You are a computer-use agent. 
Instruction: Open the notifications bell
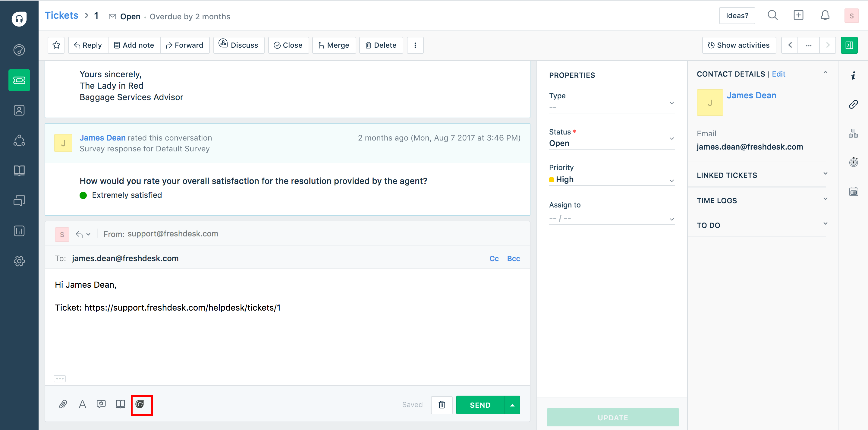(825, 15)
